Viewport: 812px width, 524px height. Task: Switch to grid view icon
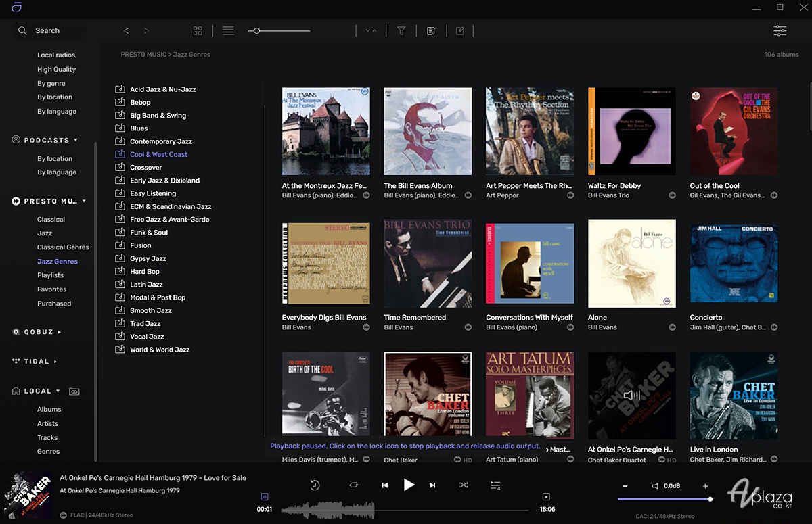198,30
